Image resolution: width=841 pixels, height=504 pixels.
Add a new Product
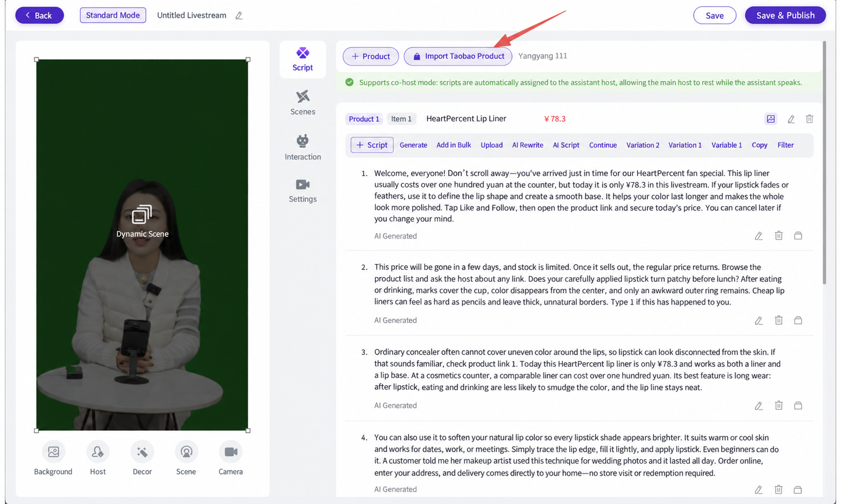pos(371,56)
